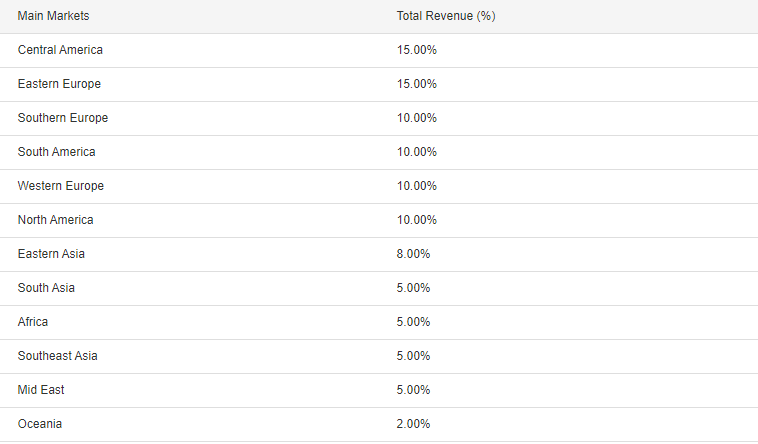The width and height of the screenshot is (758, 444).
Task: Select the Africa row label
Action: pyautogui.click(x=33, y=322)
